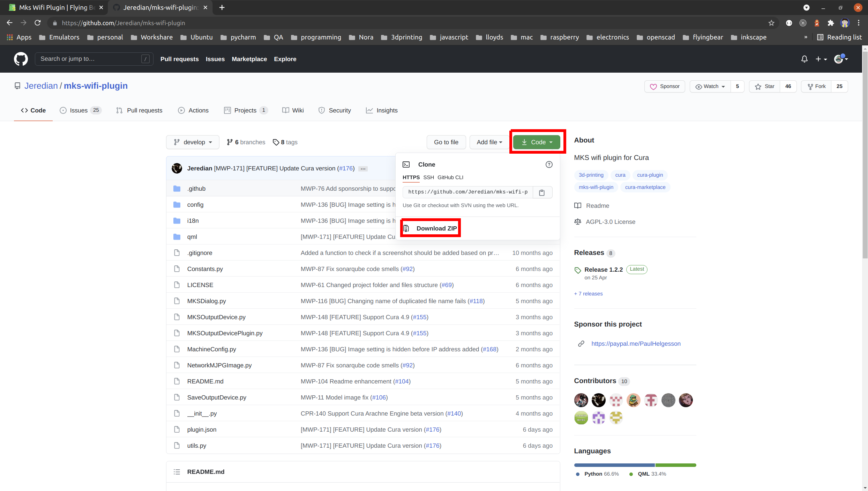Click the Actions navigation tab

coord(199,110)
